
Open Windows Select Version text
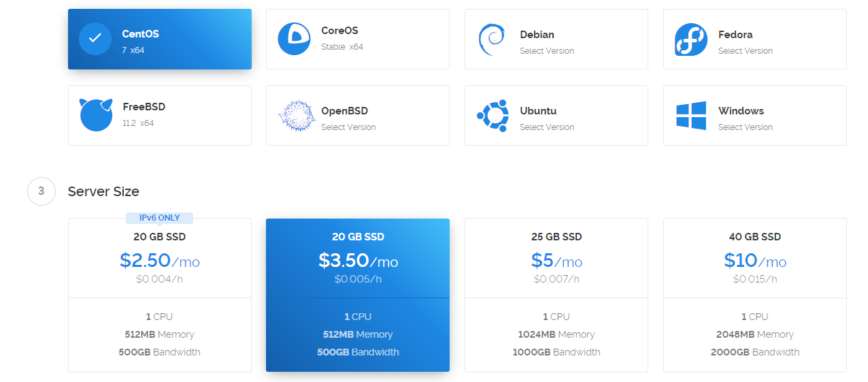pos(746,127)
